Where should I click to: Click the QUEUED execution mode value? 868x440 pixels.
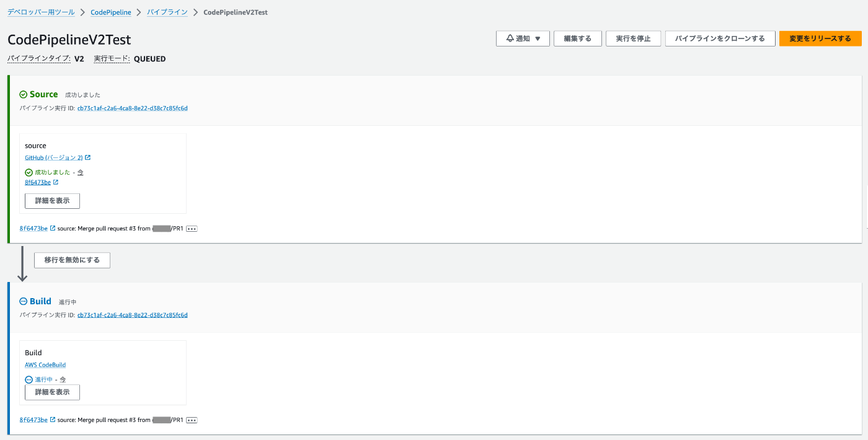click(x=149, y=59)
